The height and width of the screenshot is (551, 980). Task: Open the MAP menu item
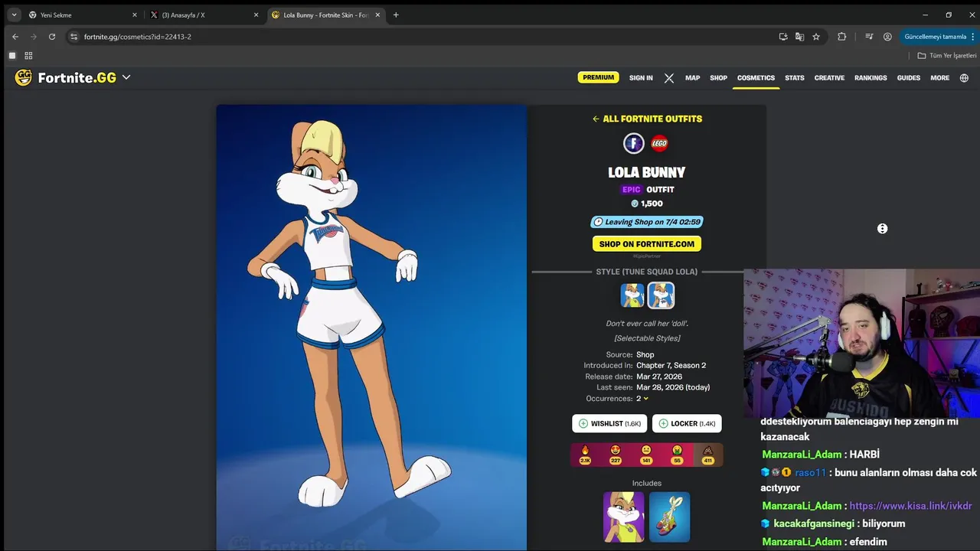pos(692,78)
